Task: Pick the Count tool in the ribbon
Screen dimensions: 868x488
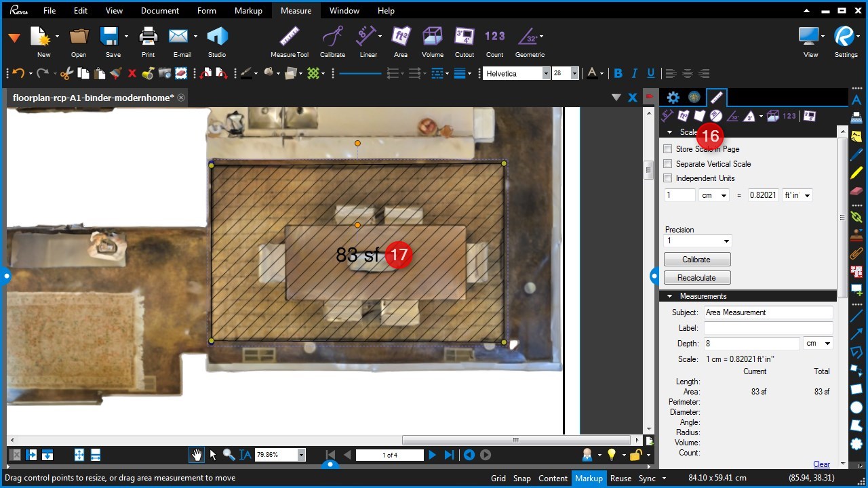Action: 495,42
